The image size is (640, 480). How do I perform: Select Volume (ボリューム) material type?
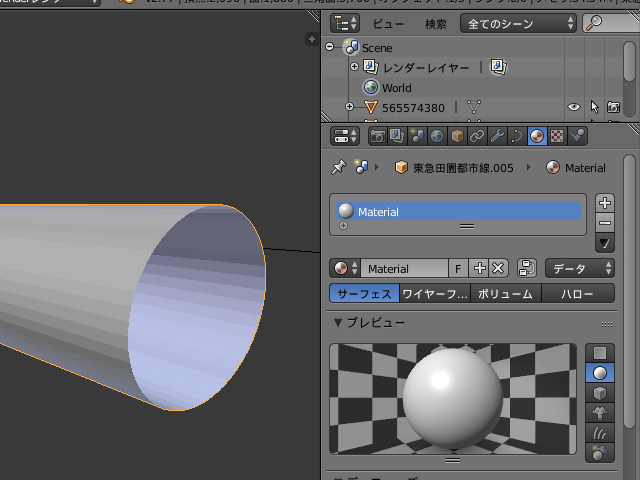tap(506, 293)
